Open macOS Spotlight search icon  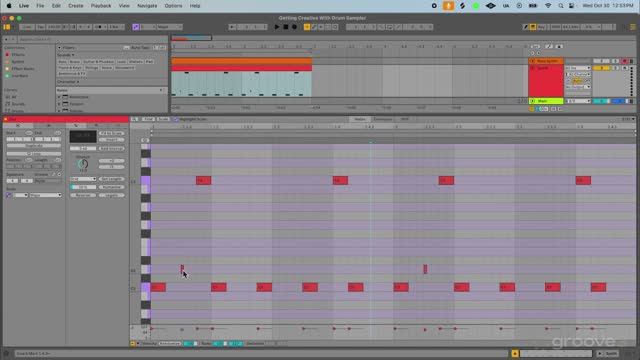click(x=561, y=6)
